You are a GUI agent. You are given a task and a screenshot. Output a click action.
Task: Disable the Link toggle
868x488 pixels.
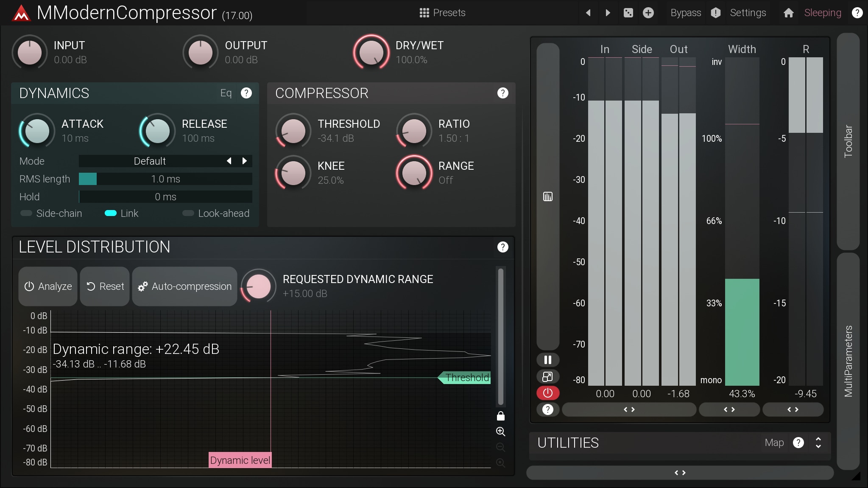pos(111,213)
